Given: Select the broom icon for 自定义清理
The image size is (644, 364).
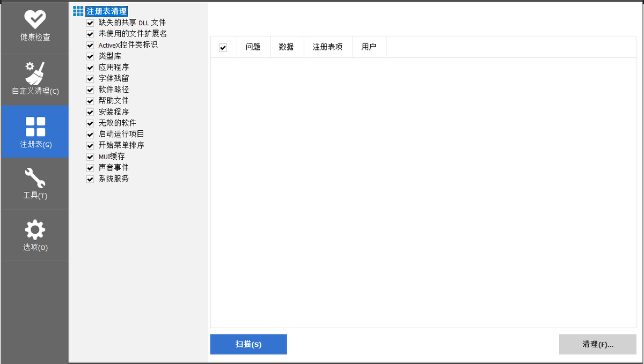Looking at the screenshot, I should click(35, 72).
